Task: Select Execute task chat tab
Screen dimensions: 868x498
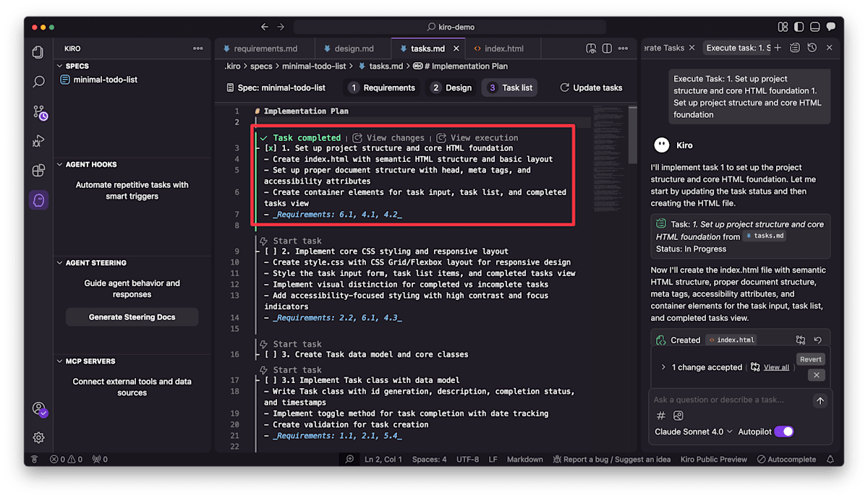Action: tap(738, 48)
